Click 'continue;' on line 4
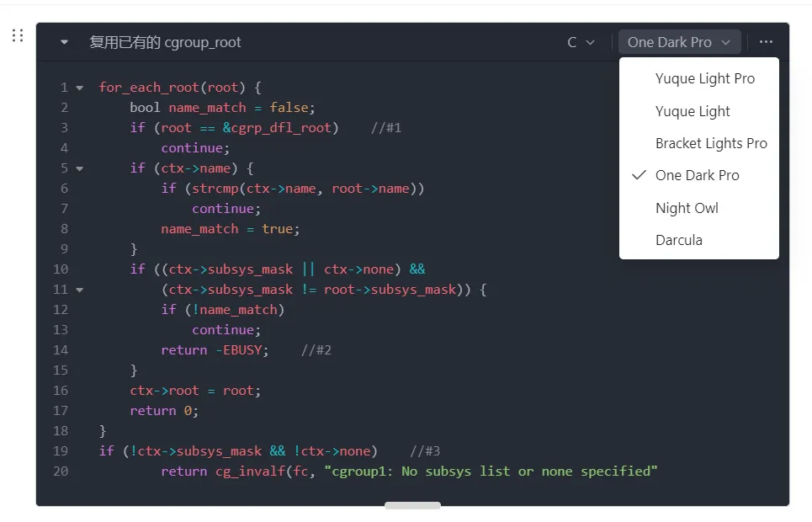 pyautogui.click(x=196, y=148)
